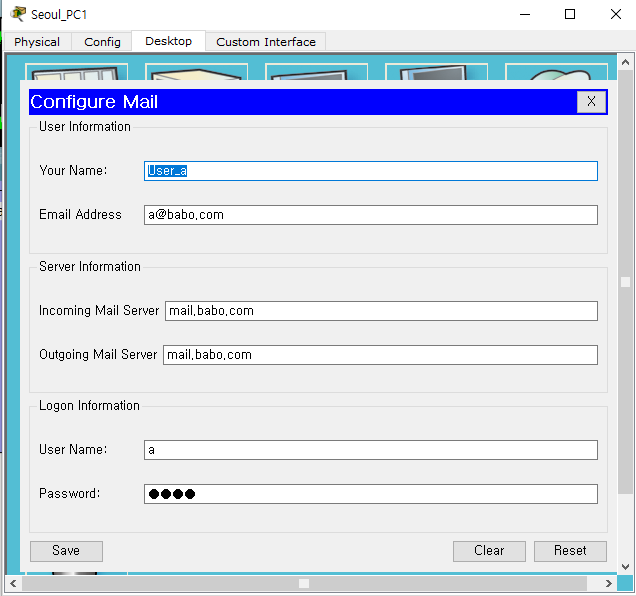636x596 pixels.
Task: Switch to the Physical tab
Action: pos(37,42)
